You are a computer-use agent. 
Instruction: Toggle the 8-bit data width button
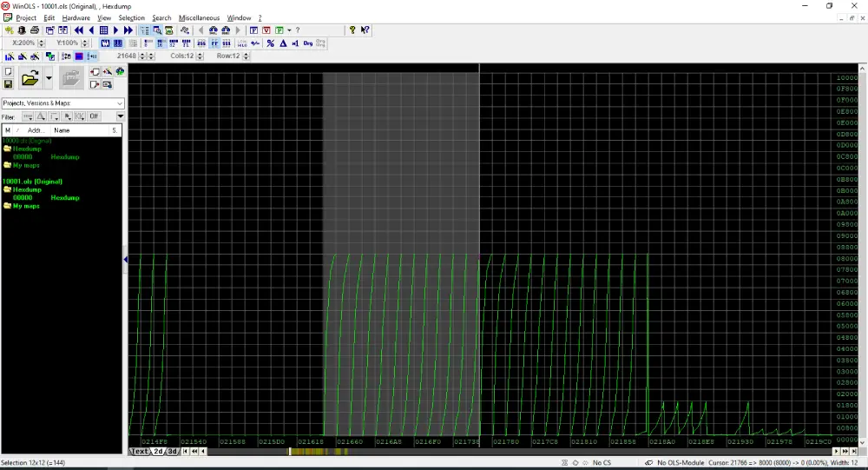click(148, 43)
